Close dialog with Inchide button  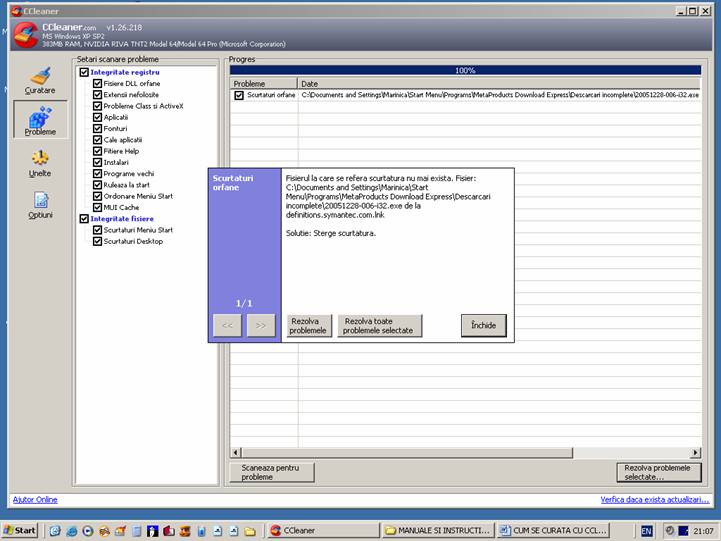click(484, 325)
